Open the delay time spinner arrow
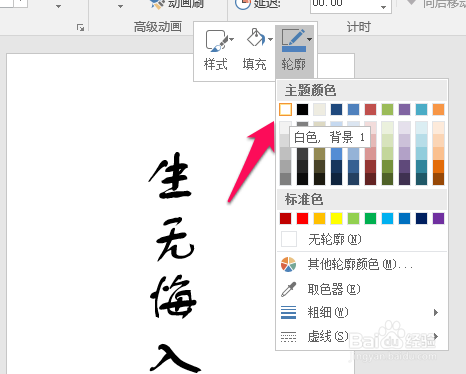The width and height of the screenshot is (466, 374). pos(383,7)
